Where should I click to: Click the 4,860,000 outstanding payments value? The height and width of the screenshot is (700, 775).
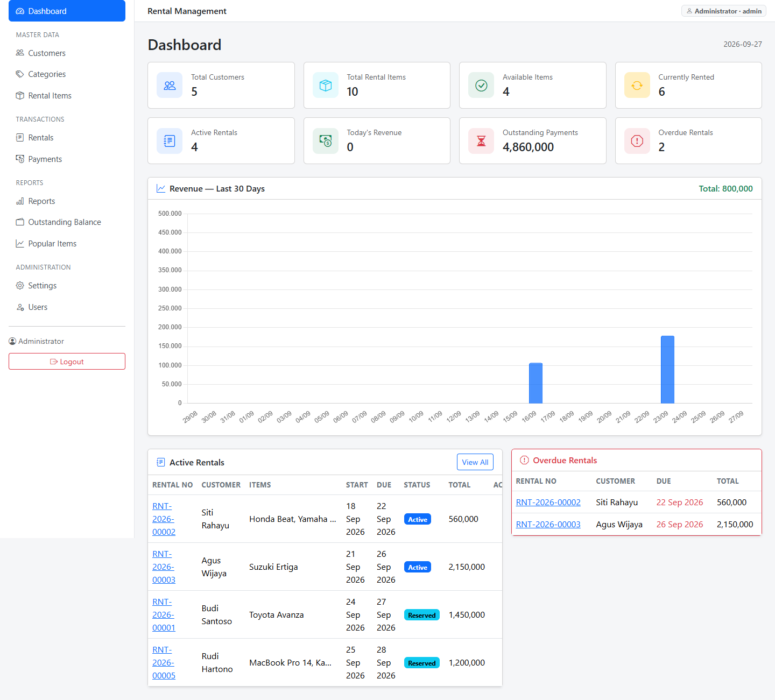click(x=528, y=147)
